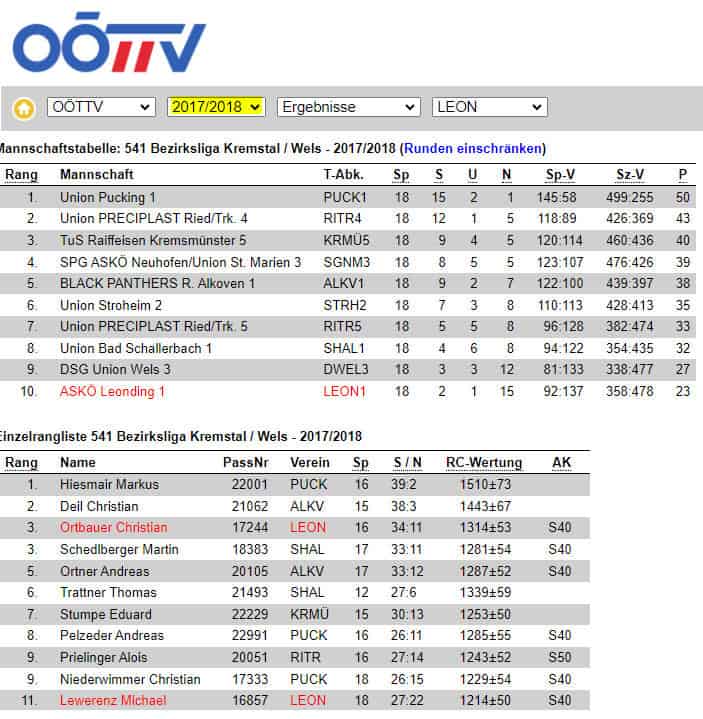Select player Pelzeder Andreas
Screen dimensions: 703x719
tap(112, 636)
